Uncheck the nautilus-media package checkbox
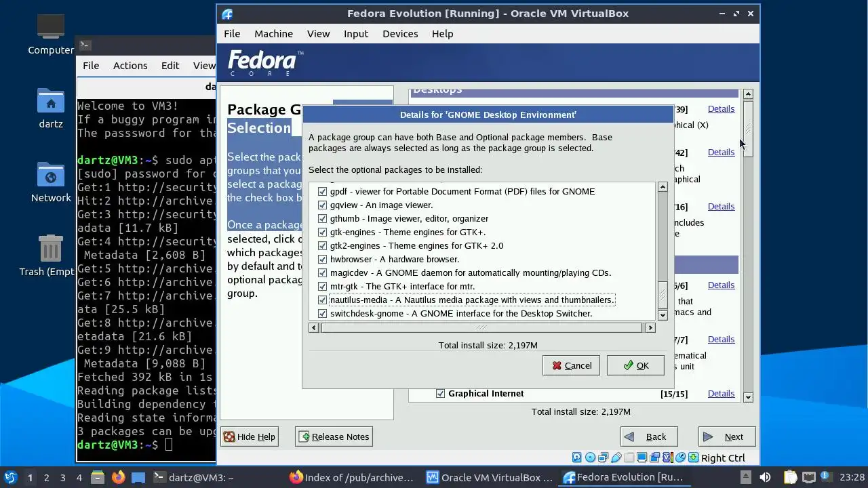This screenshot has width=868, height=488. [x=322, y=300]
